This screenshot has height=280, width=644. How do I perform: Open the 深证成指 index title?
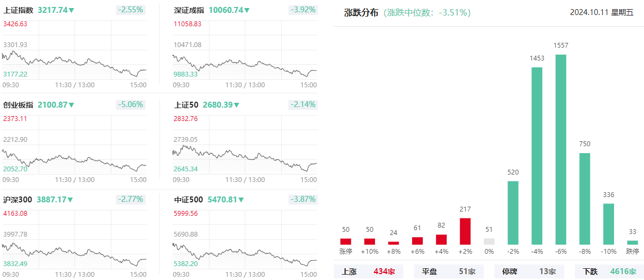point(190,10)
